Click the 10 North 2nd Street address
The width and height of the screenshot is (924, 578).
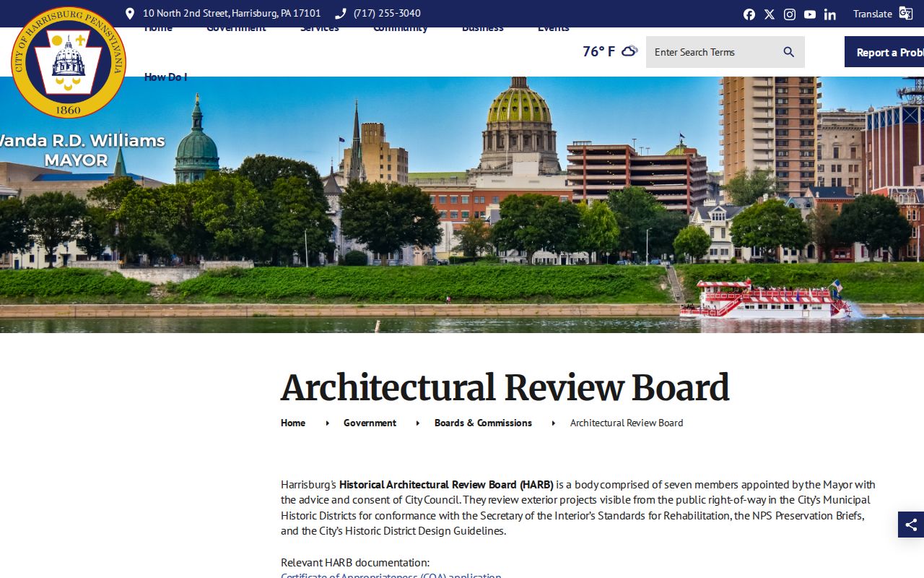click(x=232, y=13)
